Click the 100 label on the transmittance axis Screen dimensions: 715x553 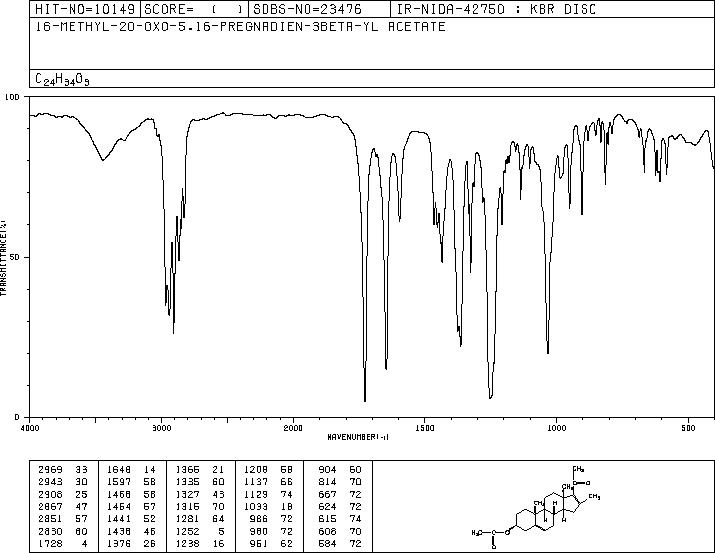pyautogui.click(x=12, y=97)
